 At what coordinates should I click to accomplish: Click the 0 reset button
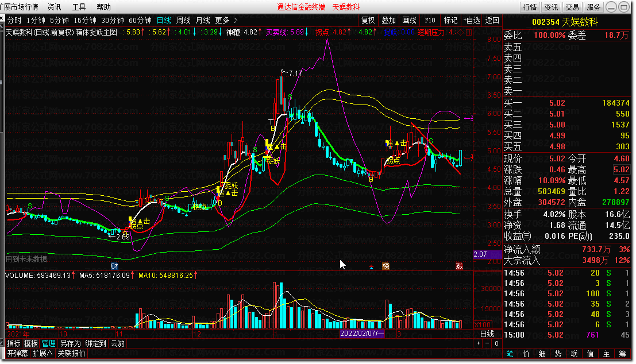tap(496, 343)
